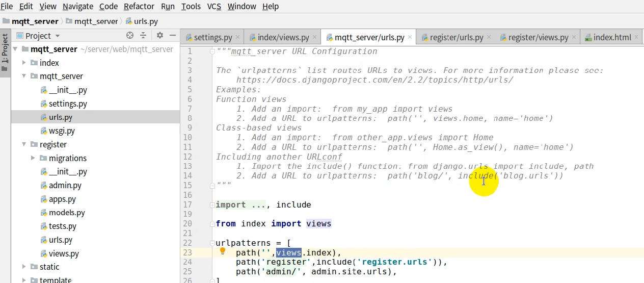Open the Run menu
Screen dimensions: 644x283
(168, 6)
